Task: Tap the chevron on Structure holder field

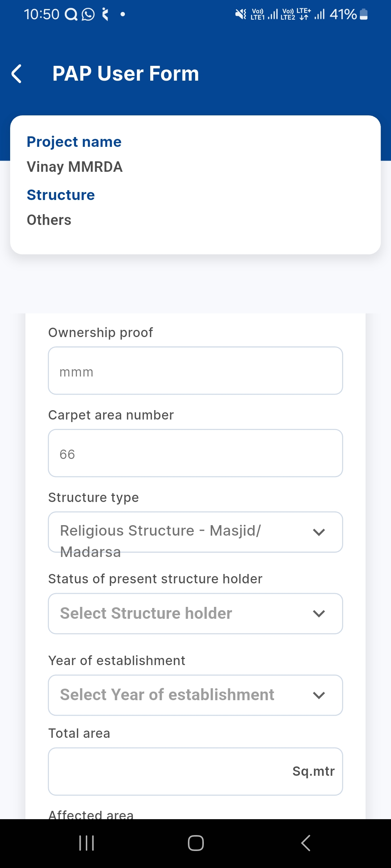Action: click(x=319, y=614)
